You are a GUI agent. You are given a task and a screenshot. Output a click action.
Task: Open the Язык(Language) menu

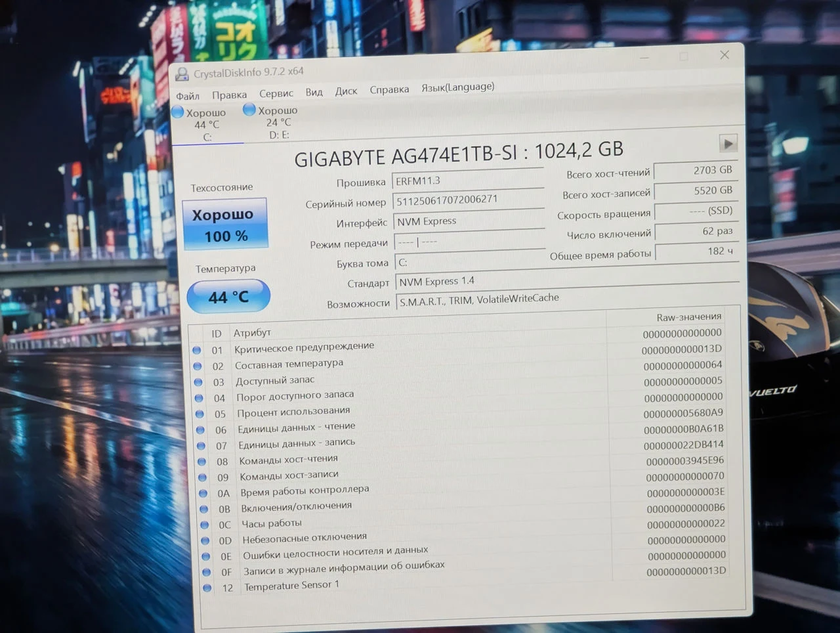click(457, 87)
